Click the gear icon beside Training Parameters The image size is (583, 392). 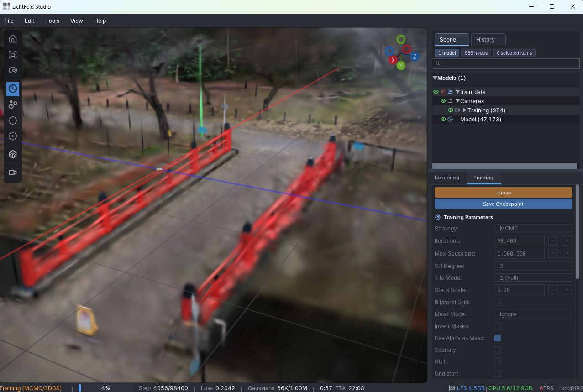coord(438,217)
